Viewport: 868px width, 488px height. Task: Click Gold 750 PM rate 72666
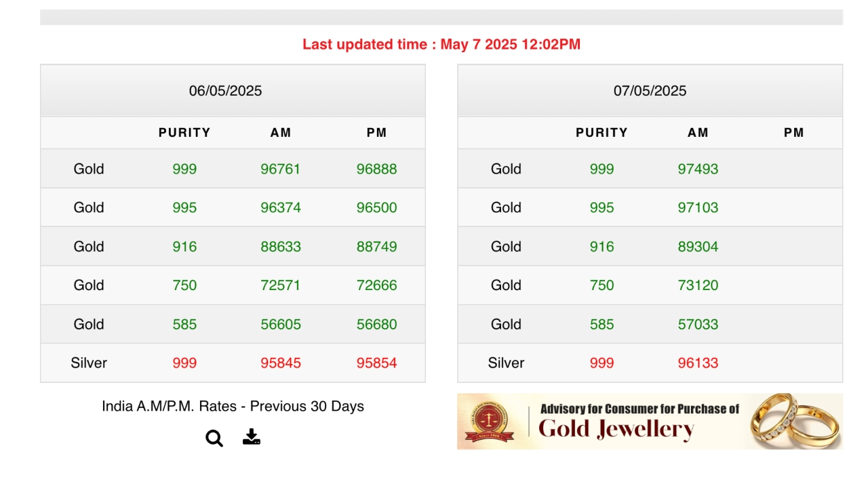[376, 285]
